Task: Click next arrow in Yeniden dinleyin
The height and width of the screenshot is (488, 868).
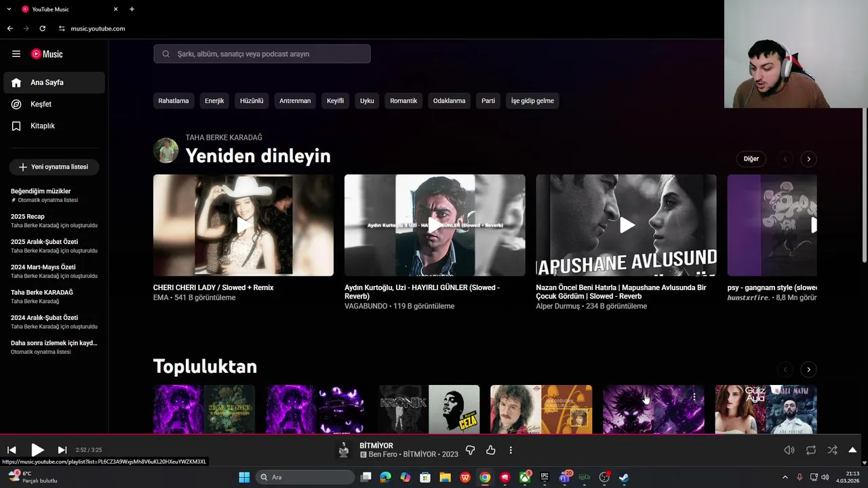Action: pyautogui.click(x=808, y=159)
